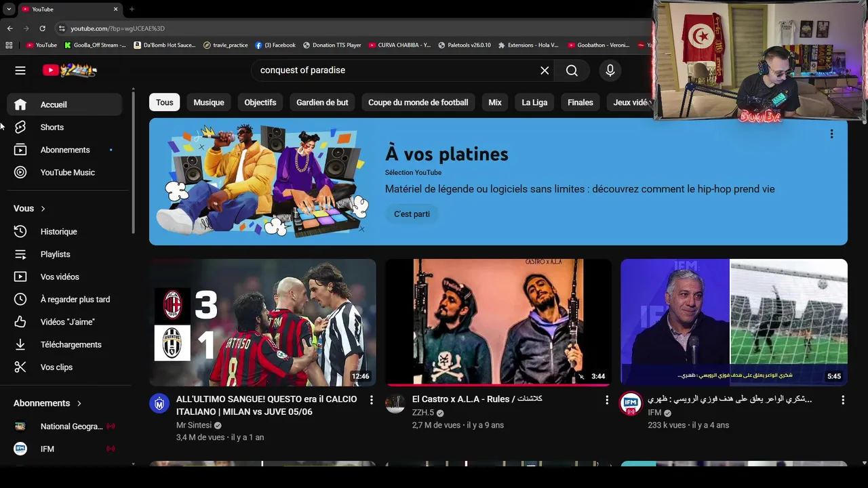
Task: Open Téléchargements in sidebar
Action: pyautogui.click(x=64, y=344)
